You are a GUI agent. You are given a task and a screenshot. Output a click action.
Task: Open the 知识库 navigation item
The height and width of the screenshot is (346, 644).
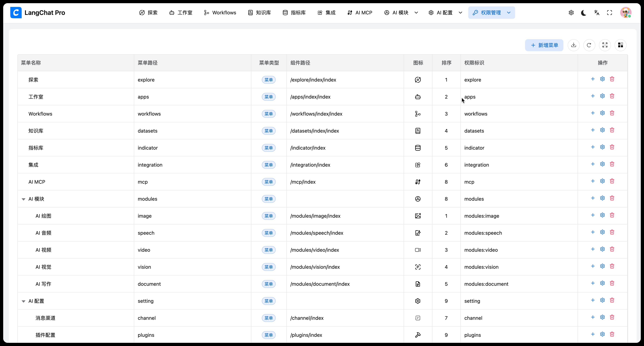[259, 13]
